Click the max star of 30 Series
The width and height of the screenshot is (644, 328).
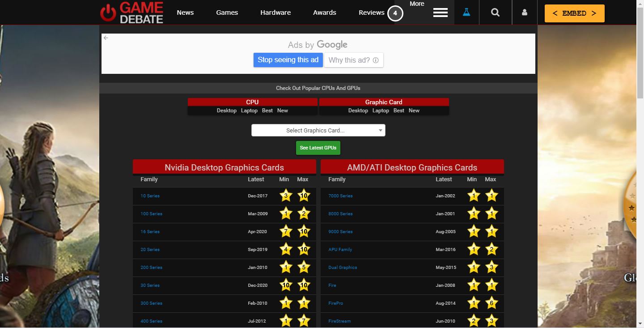pos(304,285)
